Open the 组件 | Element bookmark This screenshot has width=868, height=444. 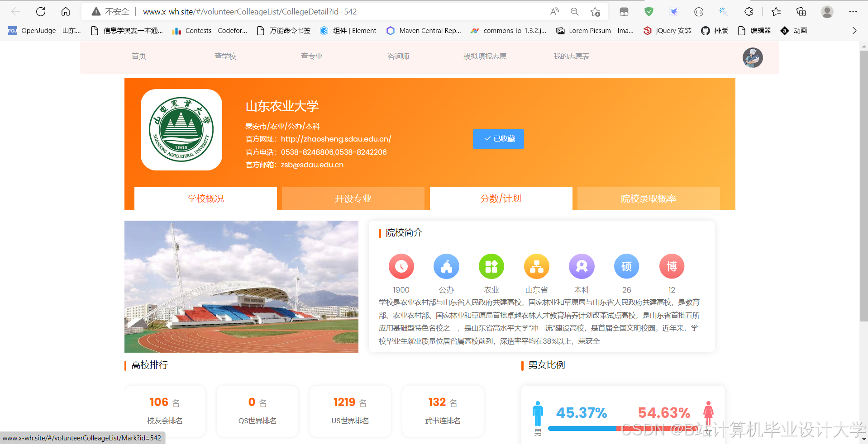click(348, 30)
